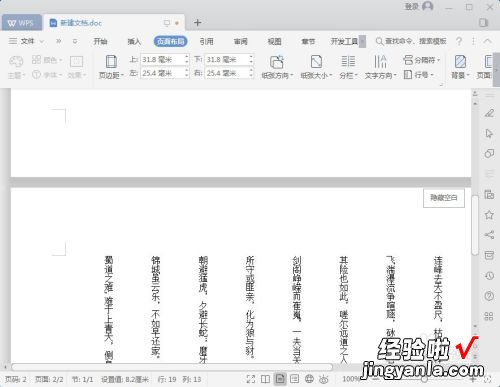Open the 行号 line numbers tool

click(419, 74)
